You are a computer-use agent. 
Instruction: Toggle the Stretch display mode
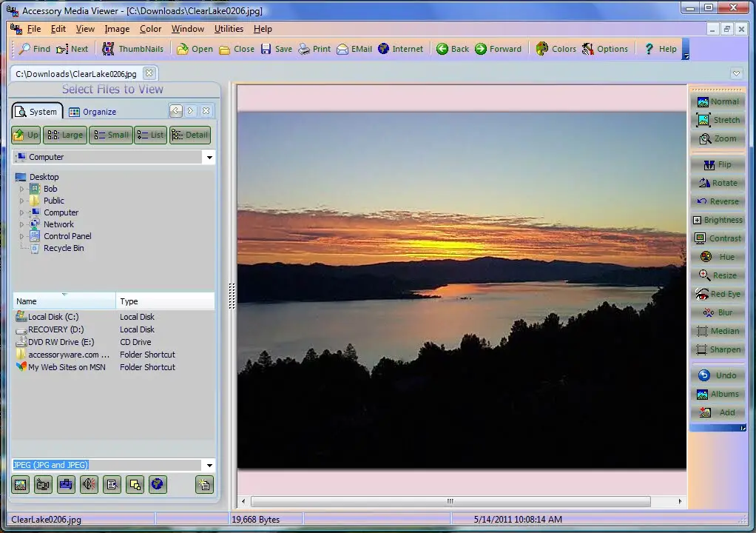(718, 120)
